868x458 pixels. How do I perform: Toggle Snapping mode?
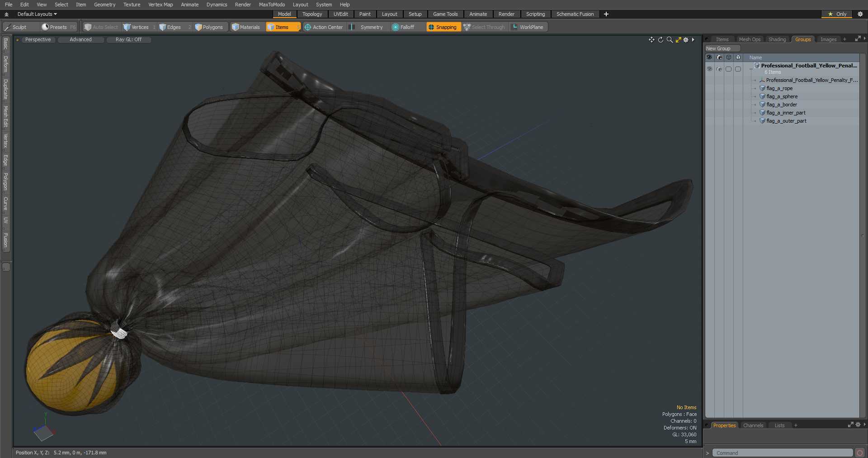click(x=443, y=27)
